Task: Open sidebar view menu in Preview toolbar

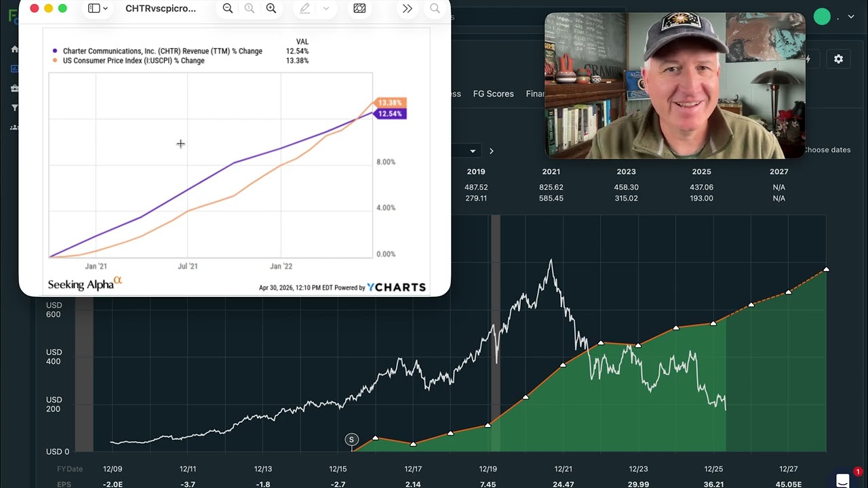Action: (x=98, y=8)
